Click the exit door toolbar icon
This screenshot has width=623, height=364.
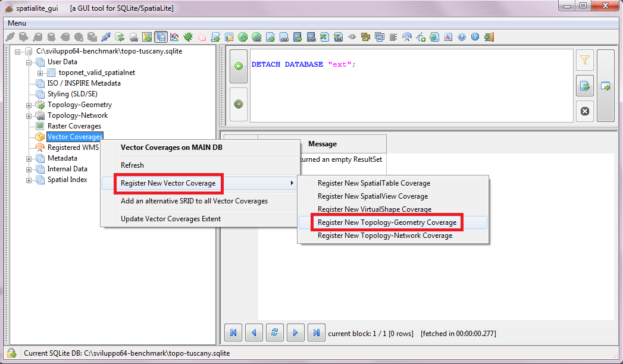pos(489,37)
